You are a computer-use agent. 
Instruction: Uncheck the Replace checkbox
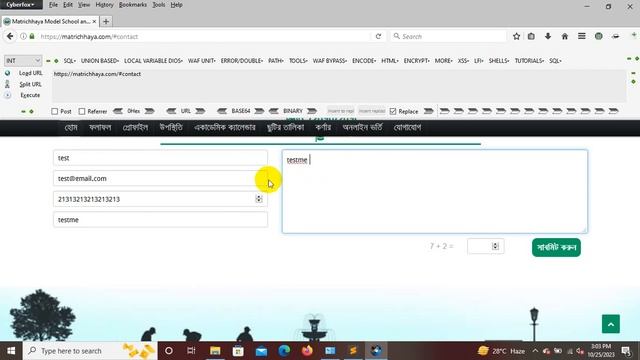pos(393,111)
